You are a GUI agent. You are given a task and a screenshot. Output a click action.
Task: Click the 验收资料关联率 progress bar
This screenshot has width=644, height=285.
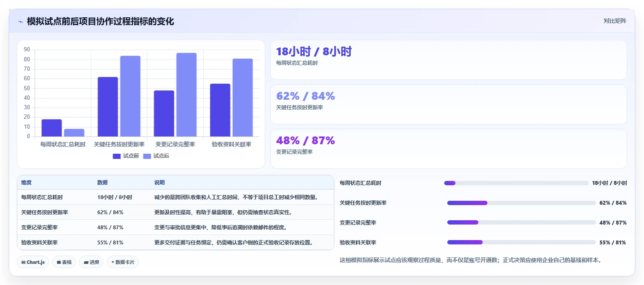coord(522,243)
